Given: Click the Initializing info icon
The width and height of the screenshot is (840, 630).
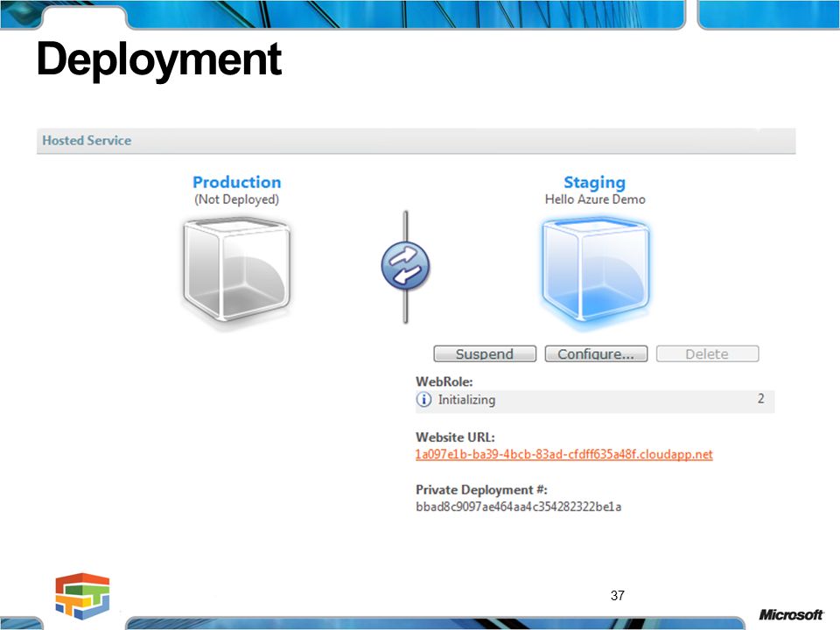Looking at the screenshot, I should point(423,400).
